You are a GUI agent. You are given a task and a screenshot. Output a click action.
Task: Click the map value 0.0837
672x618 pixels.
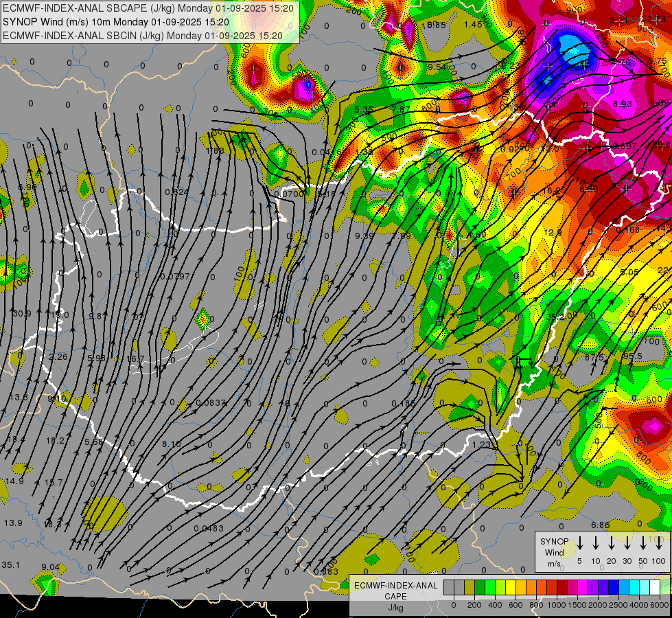coord(211,402)
